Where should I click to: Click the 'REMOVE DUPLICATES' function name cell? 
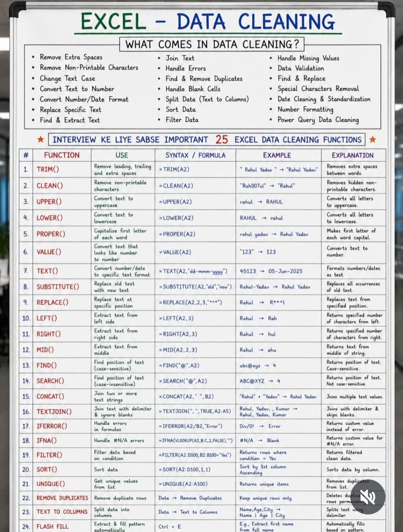pos(62,498)
